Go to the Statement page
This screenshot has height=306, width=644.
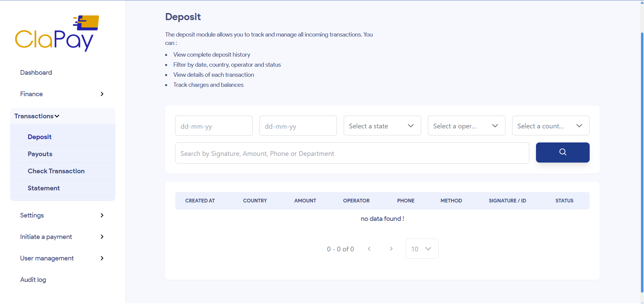[x=43, y=188]
